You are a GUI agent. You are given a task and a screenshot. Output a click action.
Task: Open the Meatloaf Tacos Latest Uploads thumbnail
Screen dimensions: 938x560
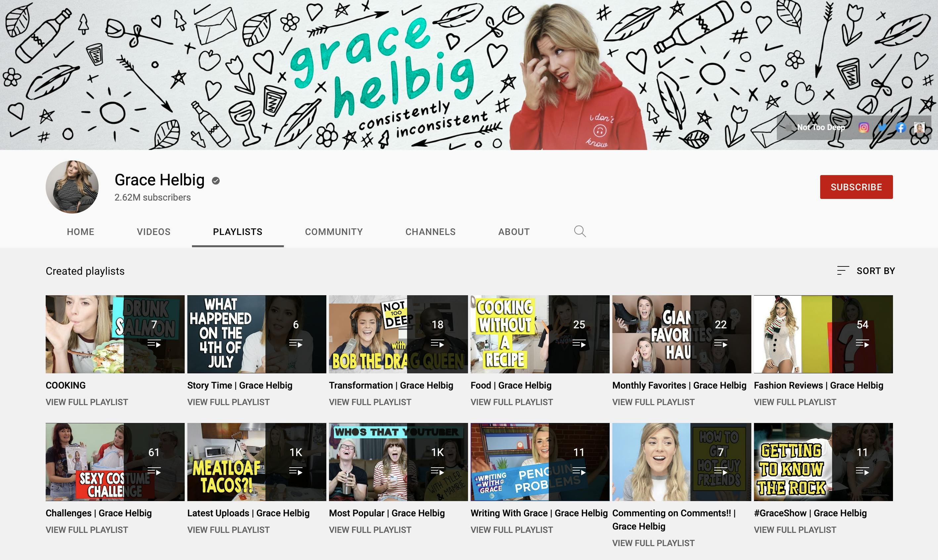pos(256,461)
